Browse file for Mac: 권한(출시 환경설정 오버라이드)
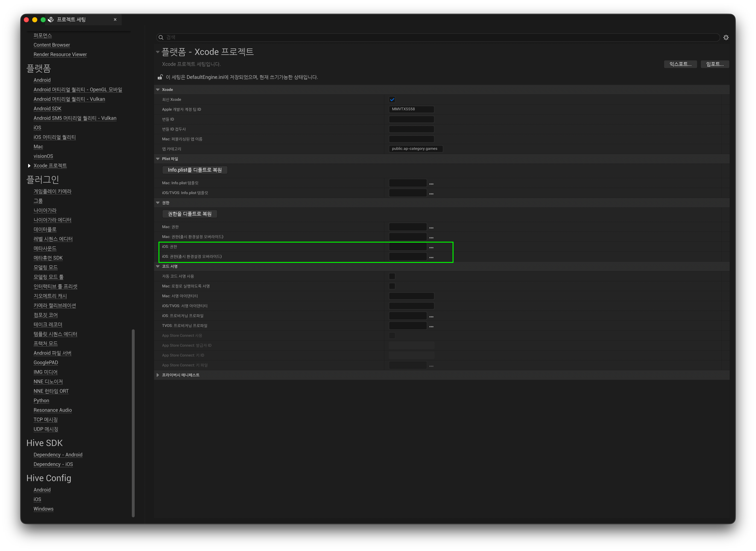This screenshot has width=756, height=551. (x=431, y=238)
